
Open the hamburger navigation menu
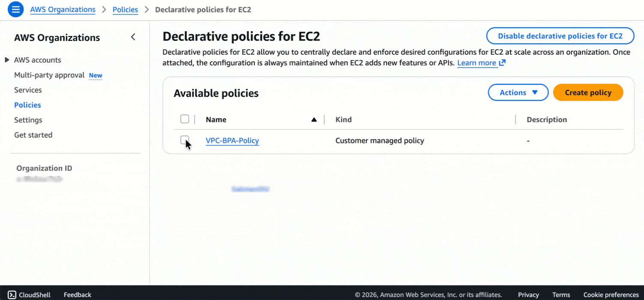click(x=15, y=9)
